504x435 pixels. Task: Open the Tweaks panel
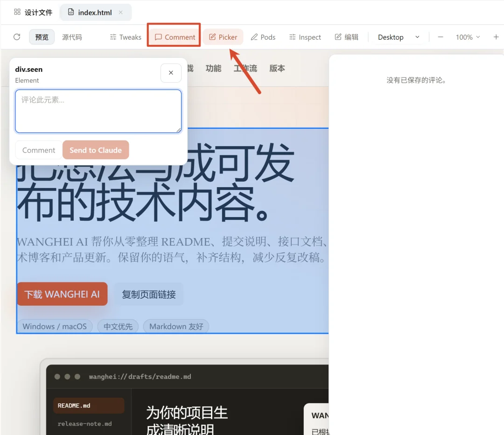[126, 37]
